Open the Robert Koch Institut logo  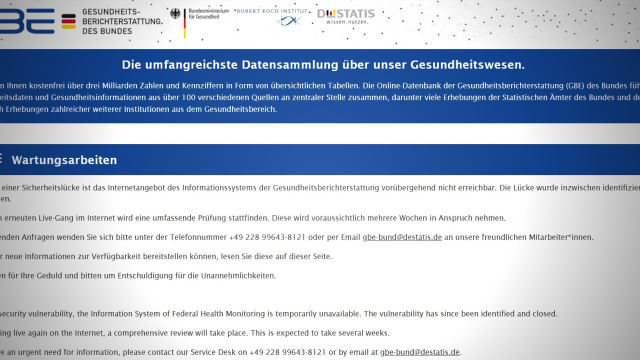272,17
